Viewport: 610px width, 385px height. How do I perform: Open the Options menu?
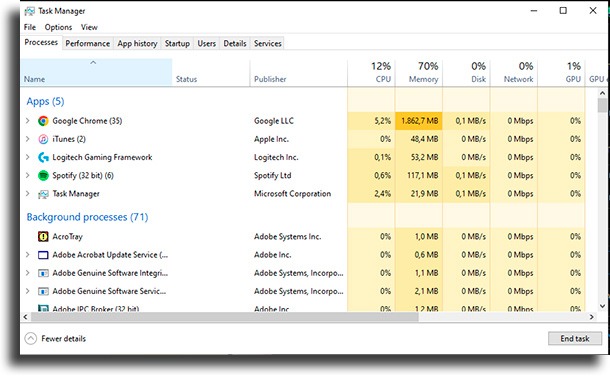coord(58,27)
